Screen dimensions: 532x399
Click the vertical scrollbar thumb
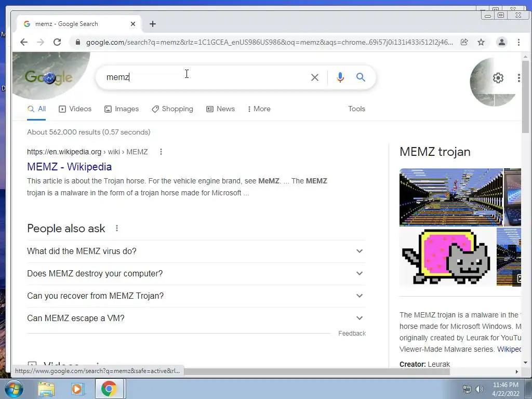525,97
